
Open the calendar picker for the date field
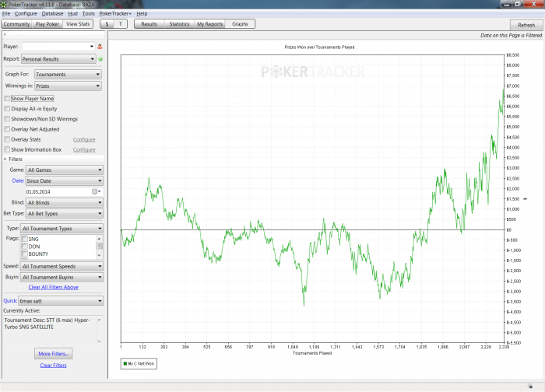[x=94, y=191]
